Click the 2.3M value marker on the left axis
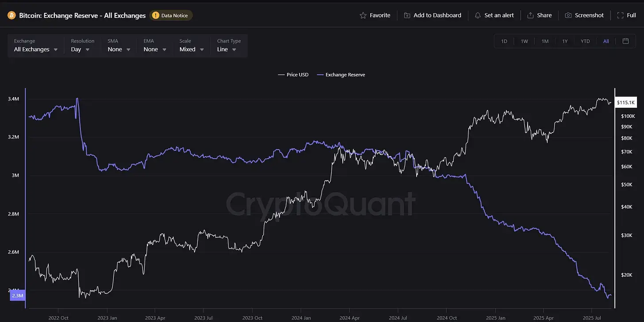 [x=17, y=295]
